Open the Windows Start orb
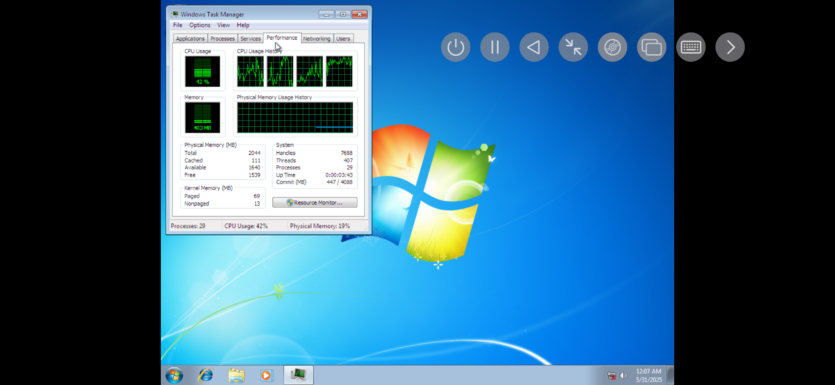The height and width of the screenshot is (385, 835). coord(174,375)
